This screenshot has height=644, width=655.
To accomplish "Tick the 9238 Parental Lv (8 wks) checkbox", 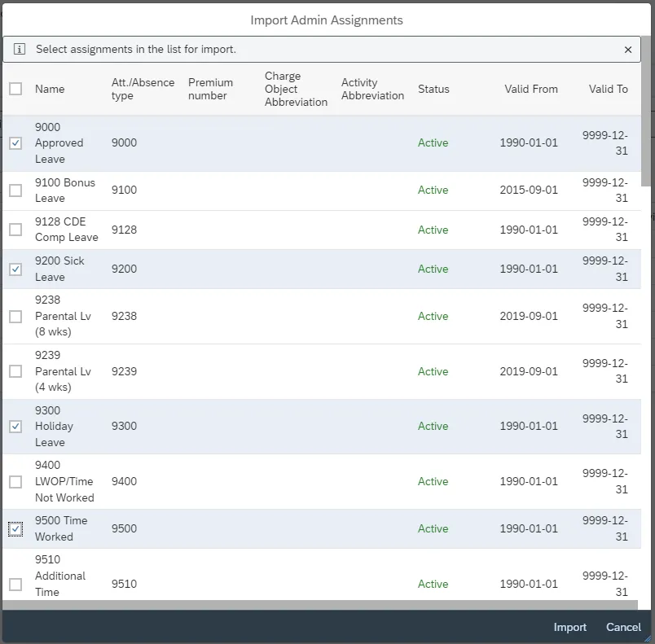I will [x=15, y=317].
